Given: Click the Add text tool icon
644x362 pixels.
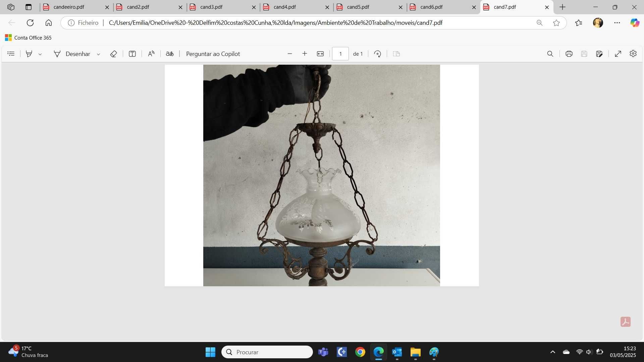Looking at the screenshot, I should (132, 54).
